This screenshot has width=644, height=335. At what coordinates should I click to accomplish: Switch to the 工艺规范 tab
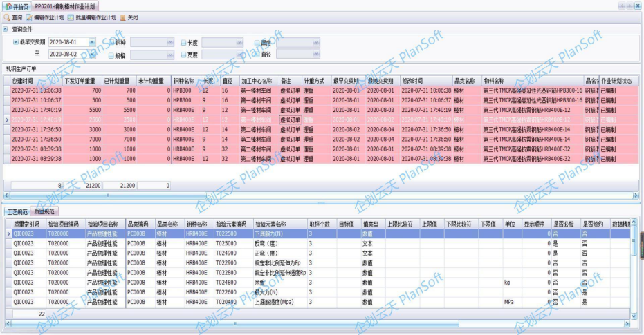[17, 211]
